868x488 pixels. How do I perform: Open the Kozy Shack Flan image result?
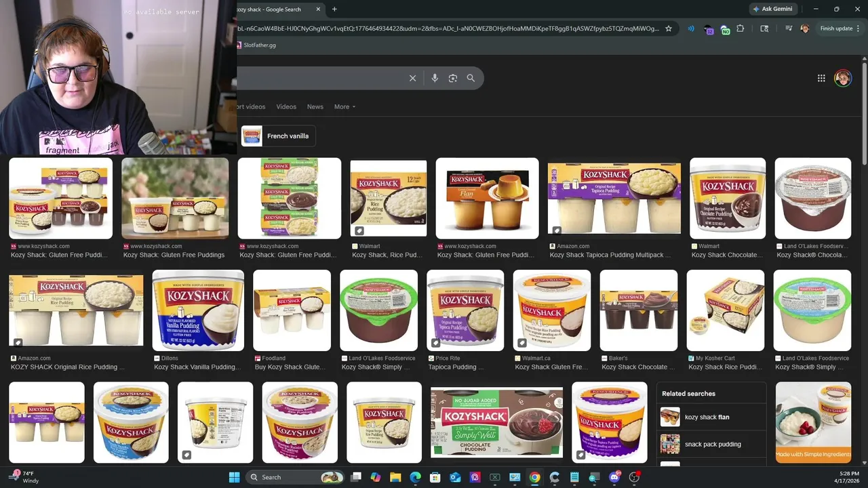487,199
